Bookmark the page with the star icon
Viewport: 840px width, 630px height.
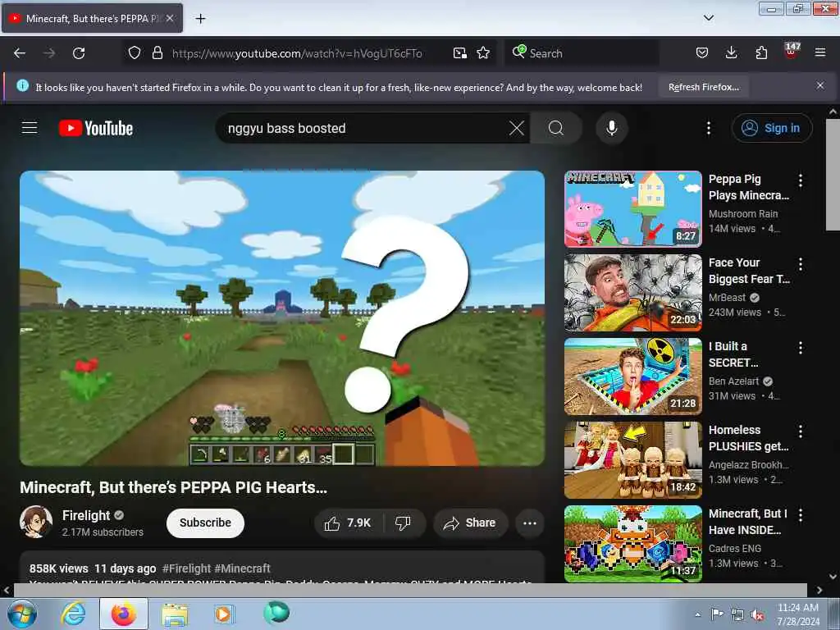pyautogui.click(x=483, y=53)
